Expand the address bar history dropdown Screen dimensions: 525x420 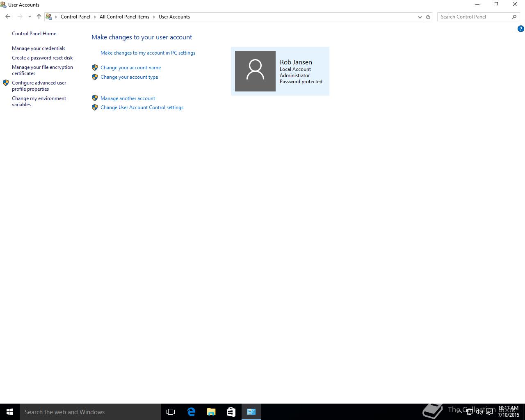(420, 17)
